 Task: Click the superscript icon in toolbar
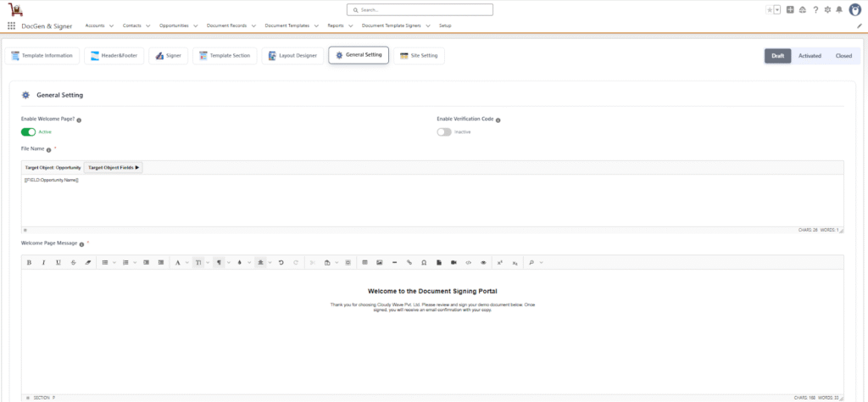click(499, 263)
